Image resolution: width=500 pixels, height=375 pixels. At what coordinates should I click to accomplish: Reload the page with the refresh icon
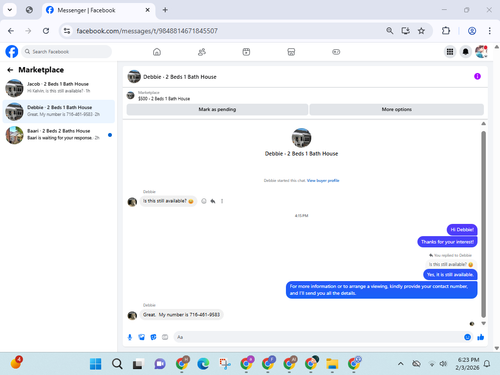coord(46,31)
